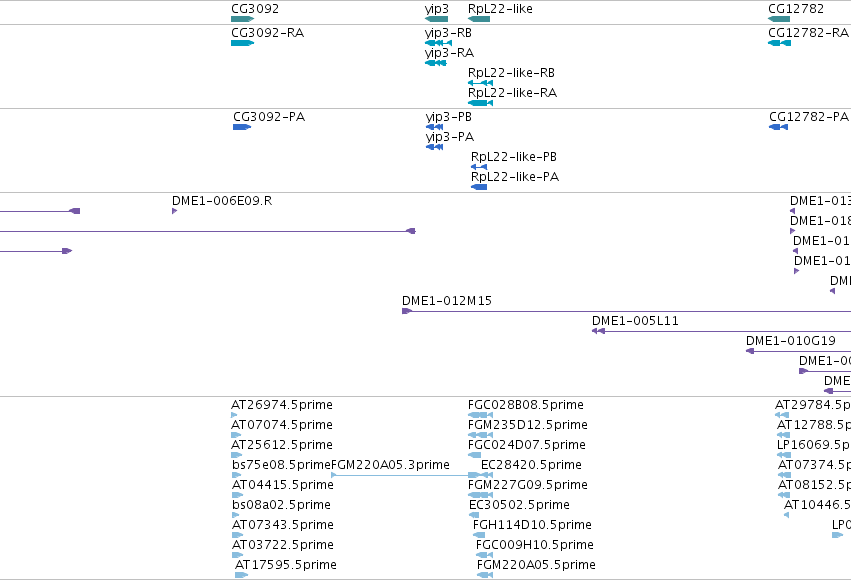851x580 pixels.
Task: Select the CG3092 gene glyph
Action: coord(243,19)
